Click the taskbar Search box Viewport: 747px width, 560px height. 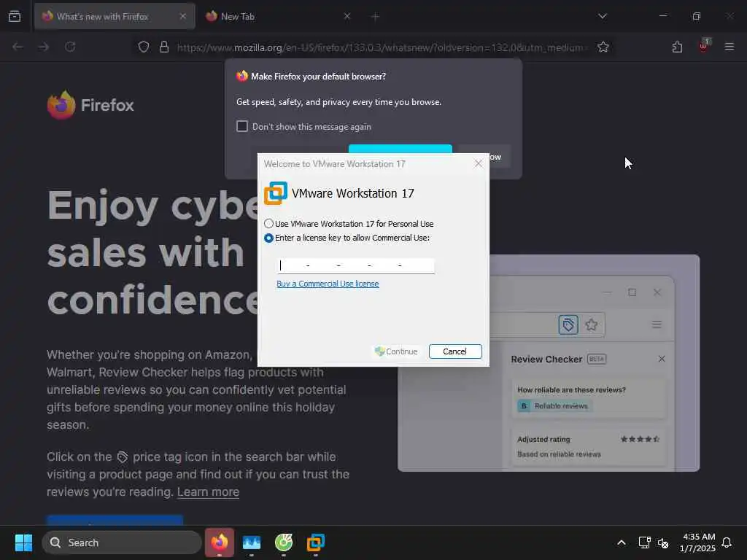click(x=122, y=542)
